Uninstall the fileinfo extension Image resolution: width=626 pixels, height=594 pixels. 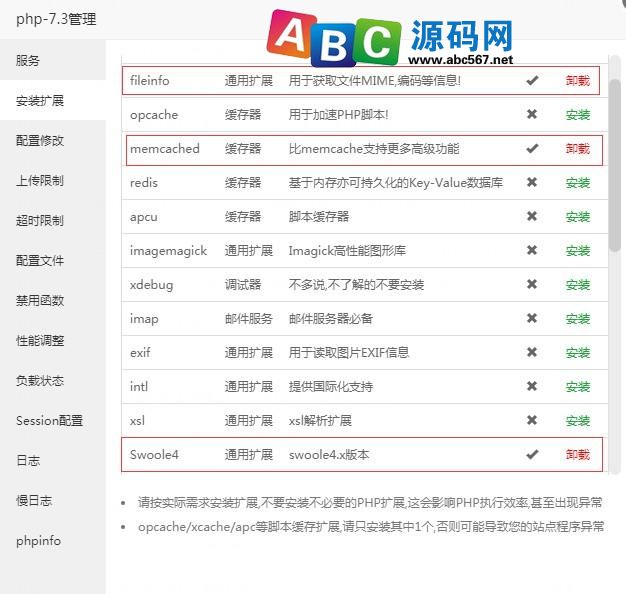(x=577, y=80)
